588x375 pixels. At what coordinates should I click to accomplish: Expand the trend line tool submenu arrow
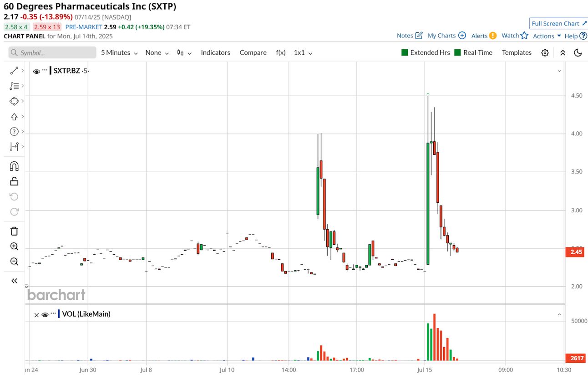point(22,71)
